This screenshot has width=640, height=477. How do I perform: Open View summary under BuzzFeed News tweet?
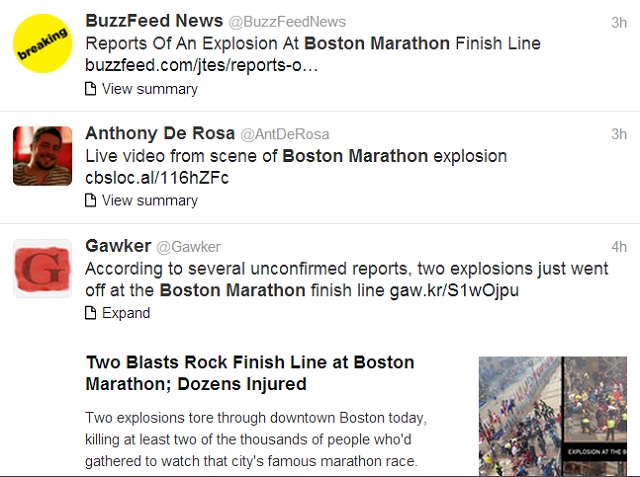[x=149, y=89]
